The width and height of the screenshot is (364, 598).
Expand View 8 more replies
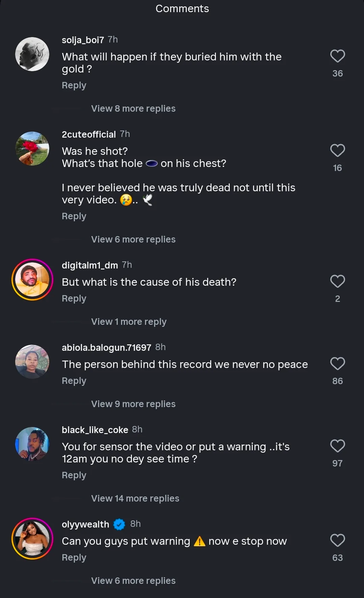pyautogui.click(x=133, y=109)
